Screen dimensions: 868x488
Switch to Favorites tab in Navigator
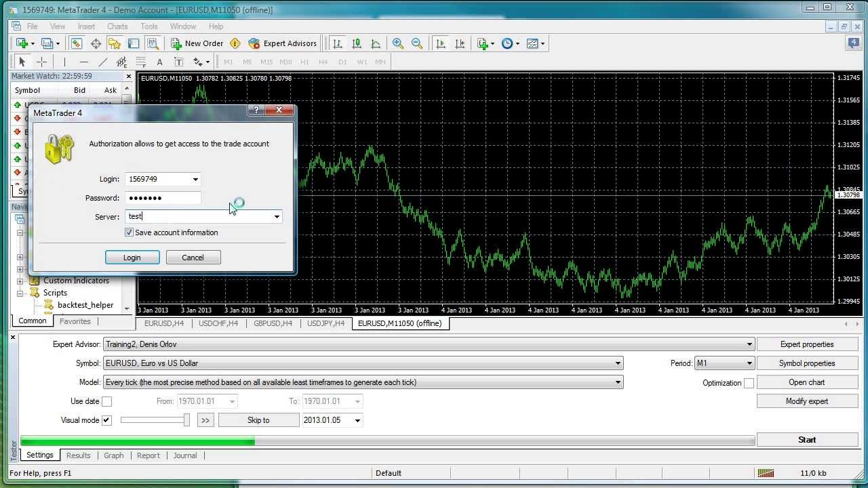75,321
